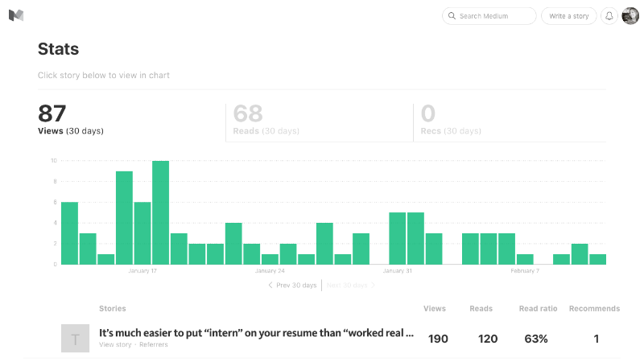Switch to the Views 30 days tab

(71, 121)
